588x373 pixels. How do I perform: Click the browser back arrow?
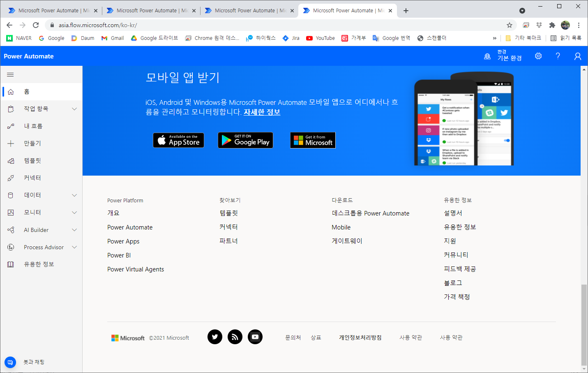point(9,25)
